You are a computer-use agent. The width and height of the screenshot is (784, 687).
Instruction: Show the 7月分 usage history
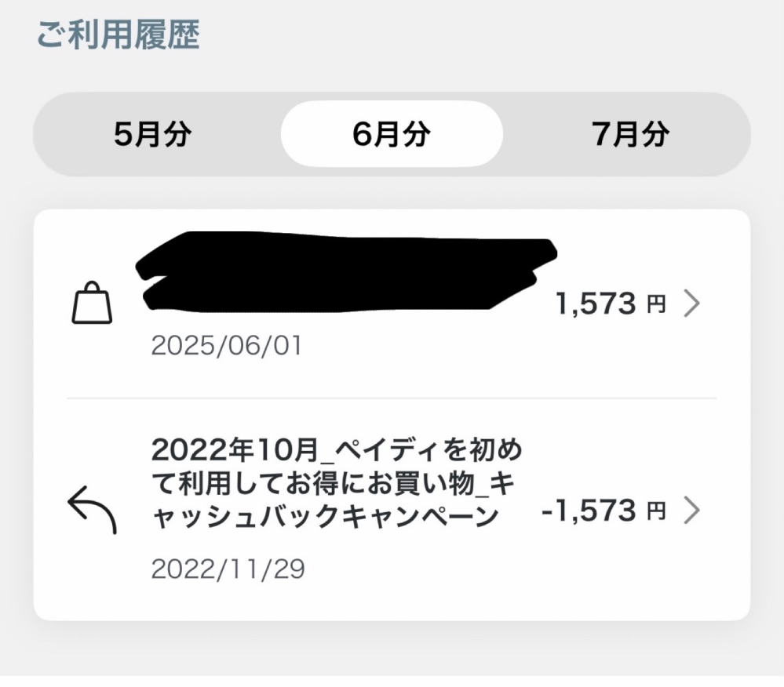point(631,134)
